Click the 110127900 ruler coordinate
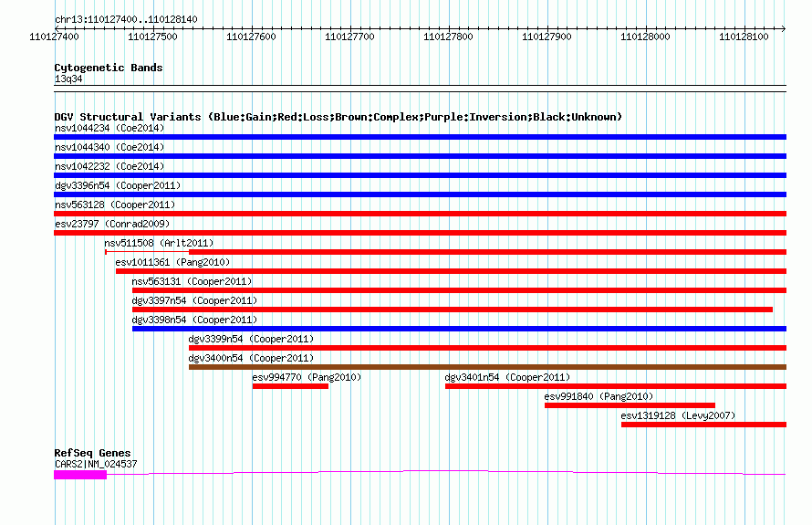The width and height of the screenshot is (812, 525). [547, 37]
